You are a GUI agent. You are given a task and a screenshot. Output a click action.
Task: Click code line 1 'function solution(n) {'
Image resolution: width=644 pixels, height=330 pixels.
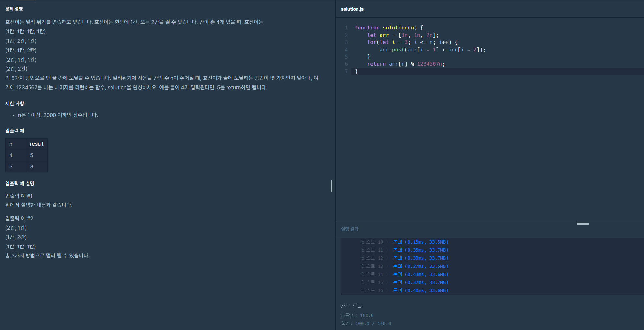pos(389,28)
